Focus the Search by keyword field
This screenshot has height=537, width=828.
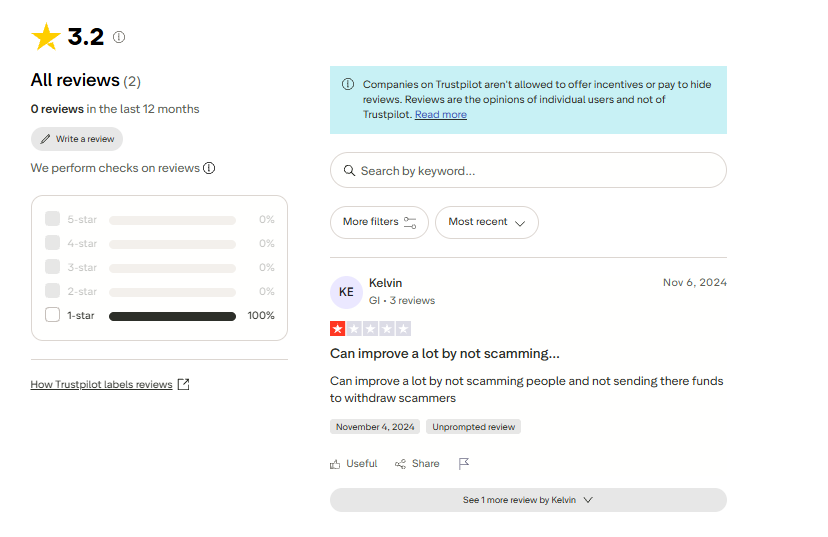tap(528, 170)
